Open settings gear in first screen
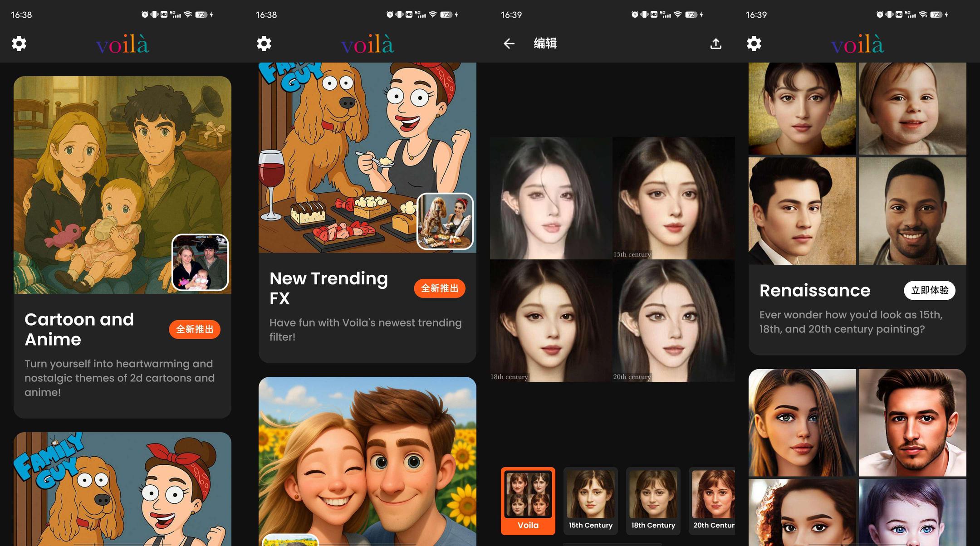980x546 pixels. point(19,44)
